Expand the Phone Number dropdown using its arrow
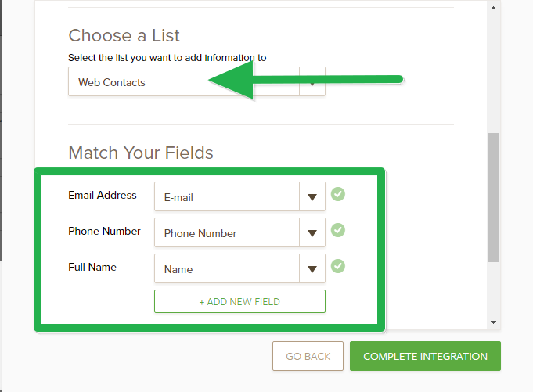 tap(312, 233)
